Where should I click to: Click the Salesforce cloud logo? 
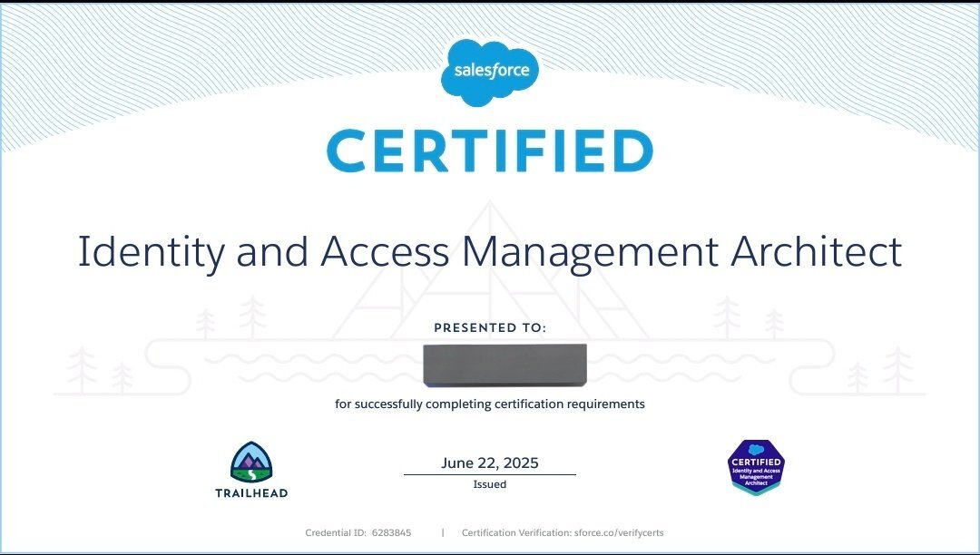[x=490, y=73]
